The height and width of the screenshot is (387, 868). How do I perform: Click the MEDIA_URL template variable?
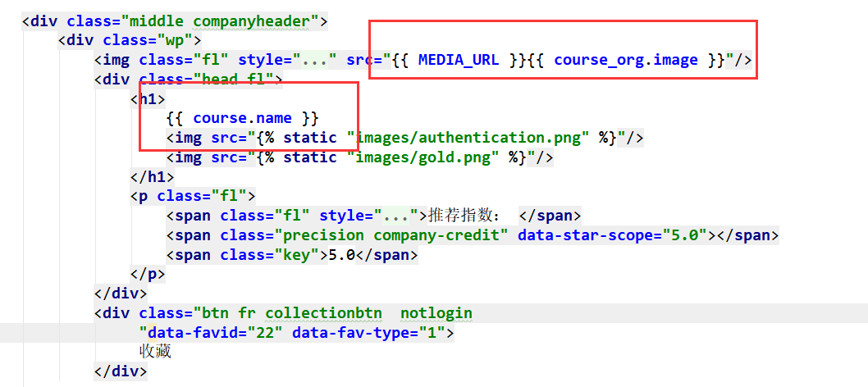[459, 60]
